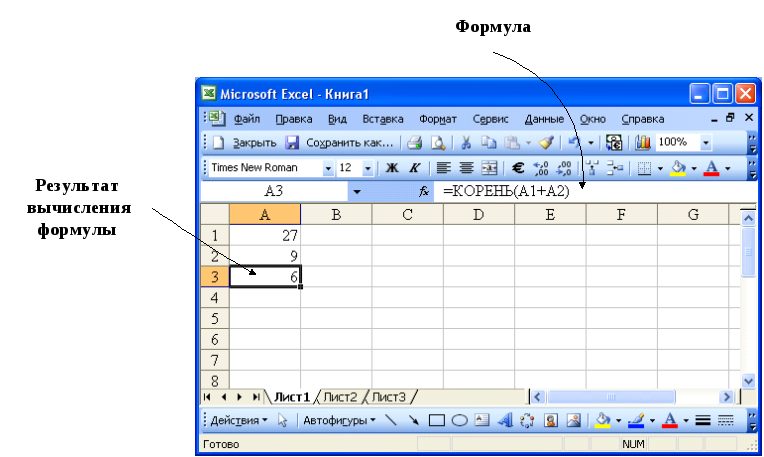Apply yellow fill color in formatting toolbar

click(x=678, y=168)
